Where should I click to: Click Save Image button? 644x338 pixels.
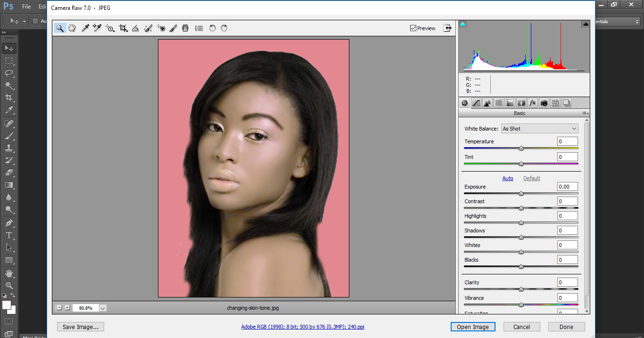coord(81,327)
